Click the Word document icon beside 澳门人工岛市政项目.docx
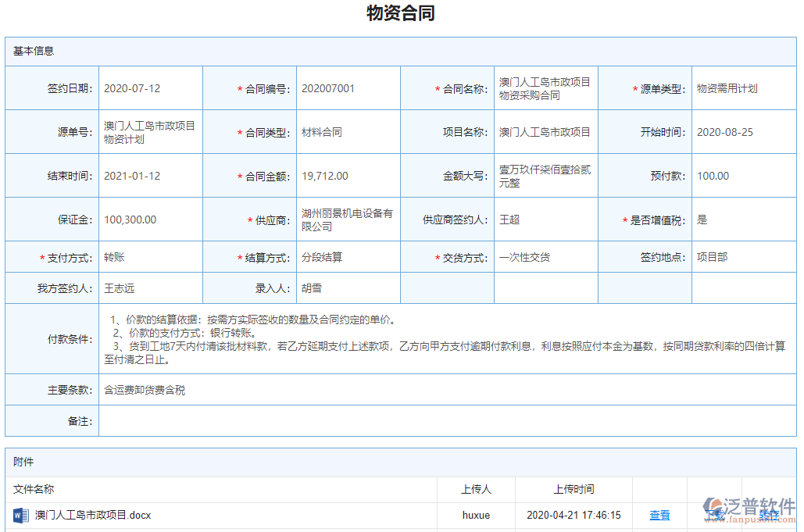This screenshot has height=532, width=804. pyautogui.click(x=21, y=516)
